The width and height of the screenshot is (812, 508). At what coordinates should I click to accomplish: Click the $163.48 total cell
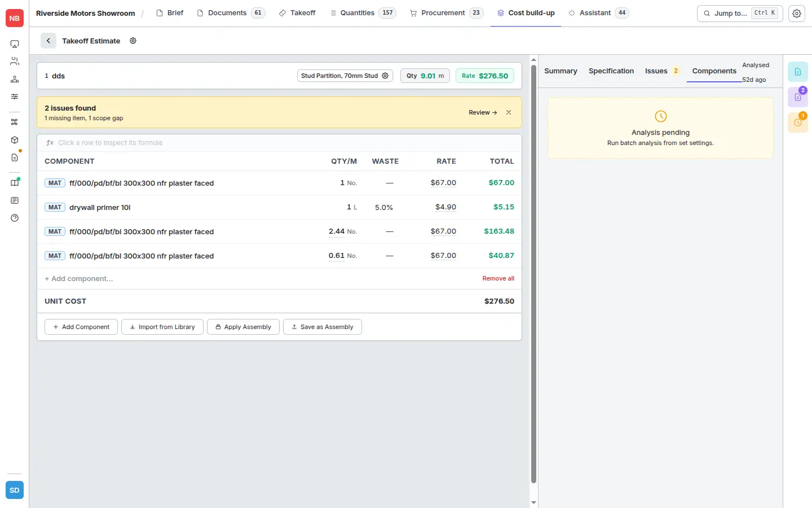pyautogui.click(x=499, y=231)
